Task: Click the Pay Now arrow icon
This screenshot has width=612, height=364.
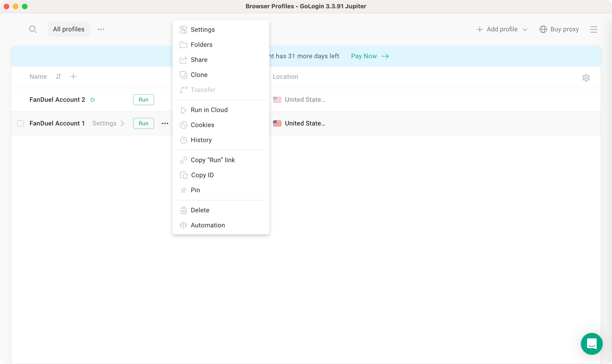Action: pos(385,56)
